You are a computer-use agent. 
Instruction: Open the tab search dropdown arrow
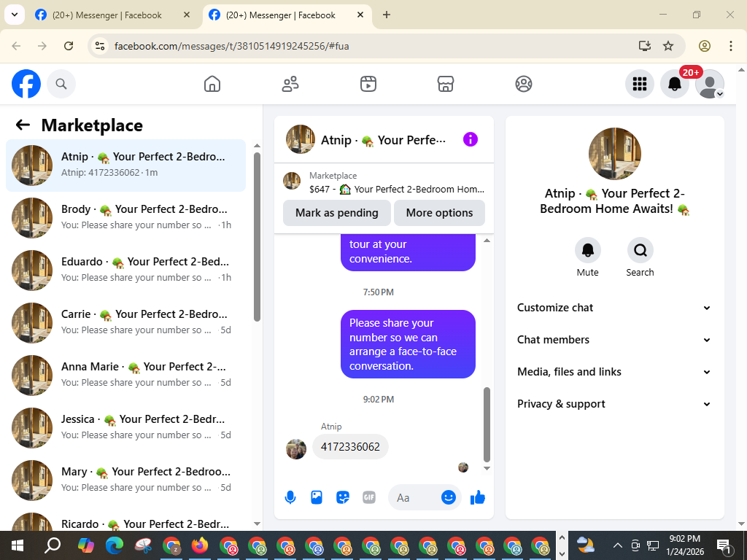point(15,15)
